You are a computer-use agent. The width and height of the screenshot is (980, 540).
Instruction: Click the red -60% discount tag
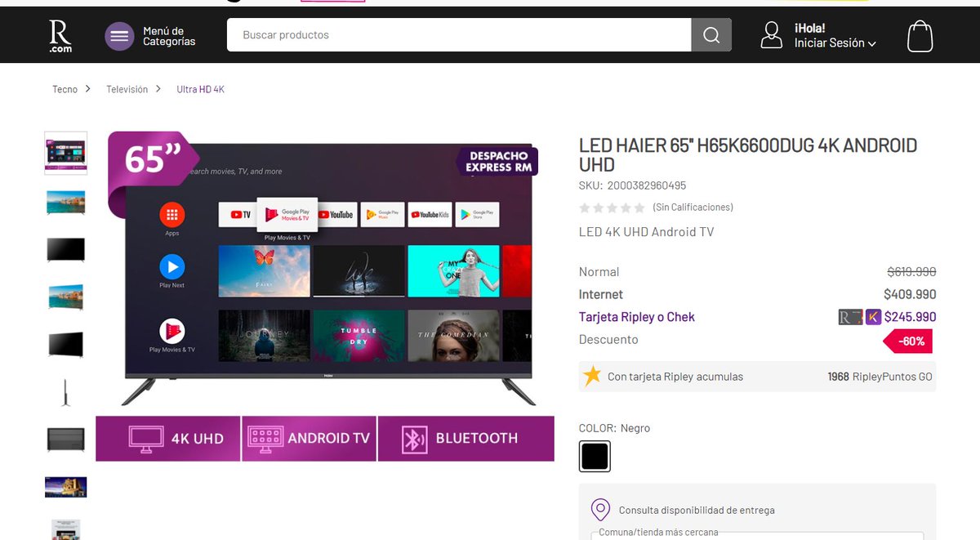(x=909, y=341)
